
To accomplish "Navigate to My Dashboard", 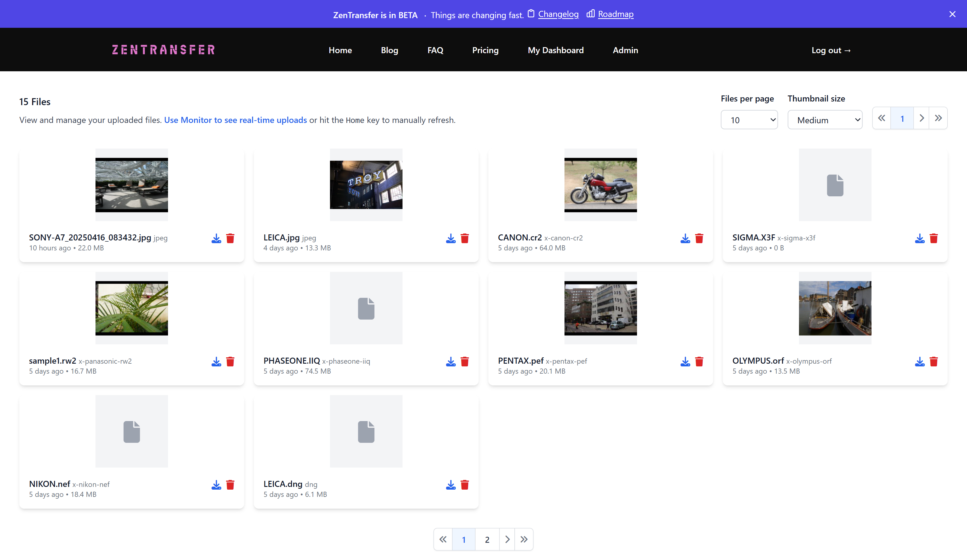I will tap(556, 50).
